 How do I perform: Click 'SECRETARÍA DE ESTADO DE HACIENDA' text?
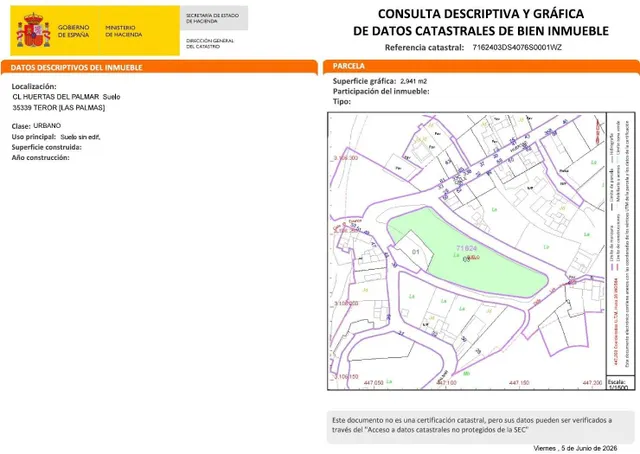[x=212, y=18]
